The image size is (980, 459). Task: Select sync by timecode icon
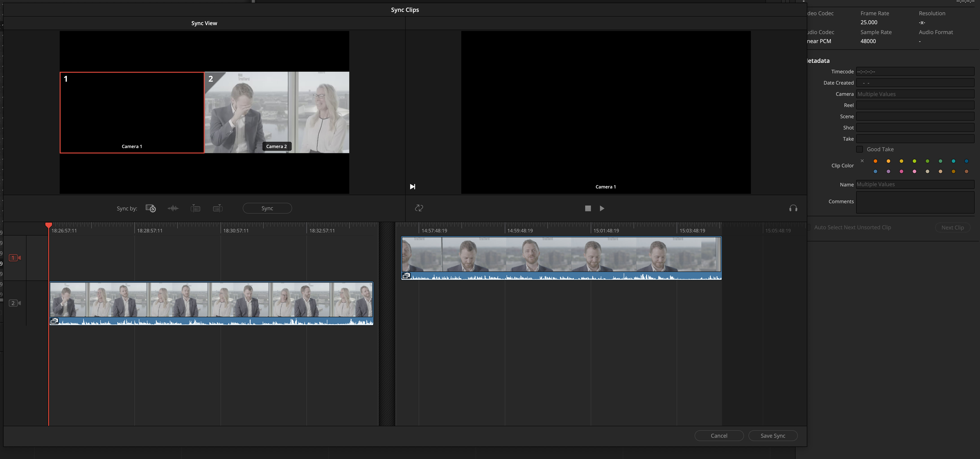pos(151,208)
